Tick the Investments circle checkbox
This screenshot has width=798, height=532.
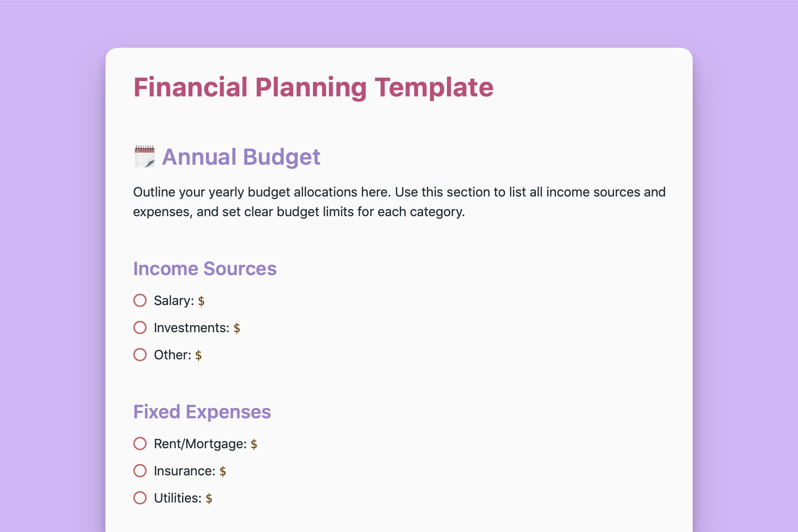click(140, 328)
